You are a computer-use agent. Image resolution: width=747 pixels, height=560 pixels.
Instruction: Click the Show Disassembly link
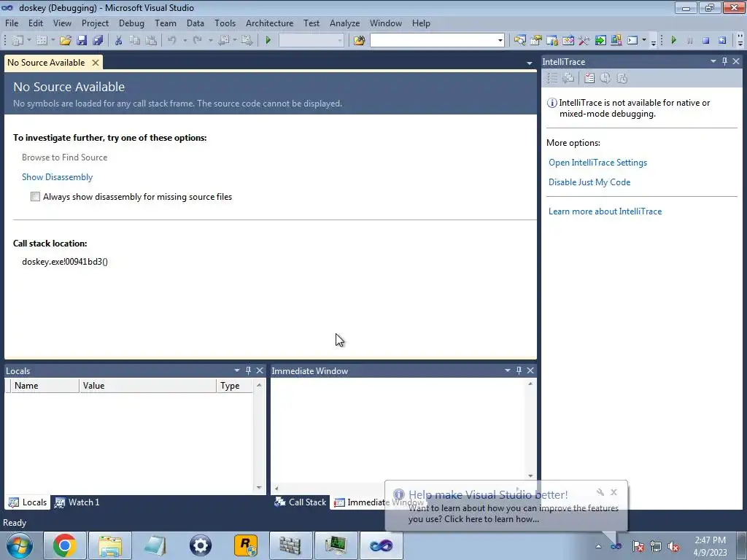[x=57, y=176]
